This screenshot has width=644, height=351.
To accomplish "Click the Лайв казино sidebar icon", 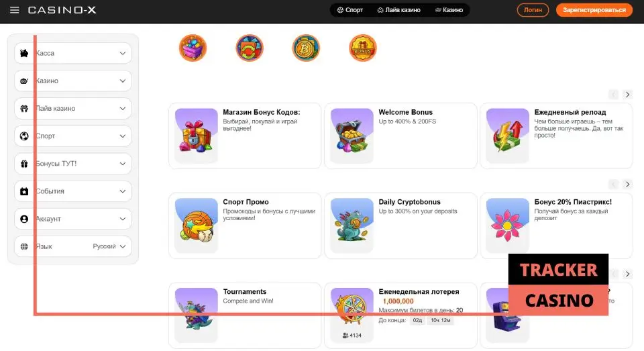I will 24,108.
